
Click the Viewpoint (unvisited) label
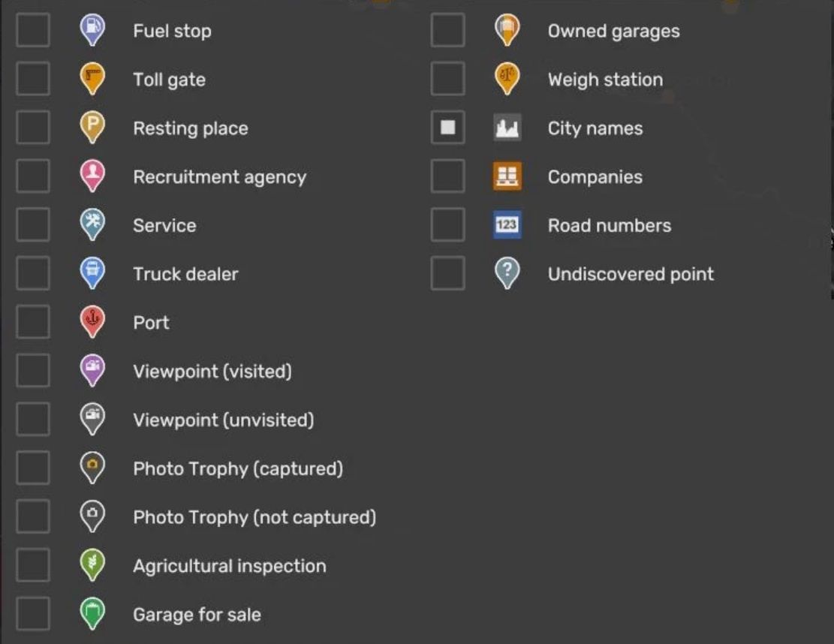223,420
